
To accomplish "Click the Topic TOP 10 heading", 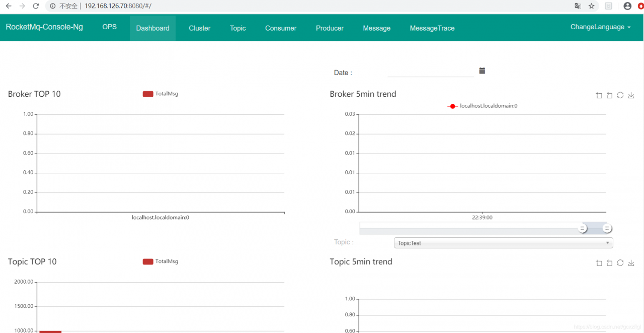I will coord(32,261).
